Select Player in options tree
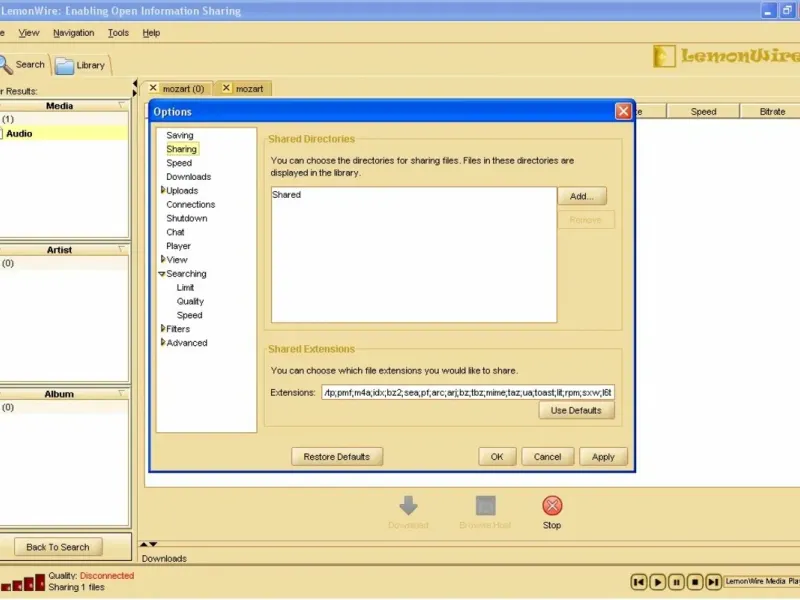Image resolution: width=800 pixels, height=600 pixels. tap(178, 245)
